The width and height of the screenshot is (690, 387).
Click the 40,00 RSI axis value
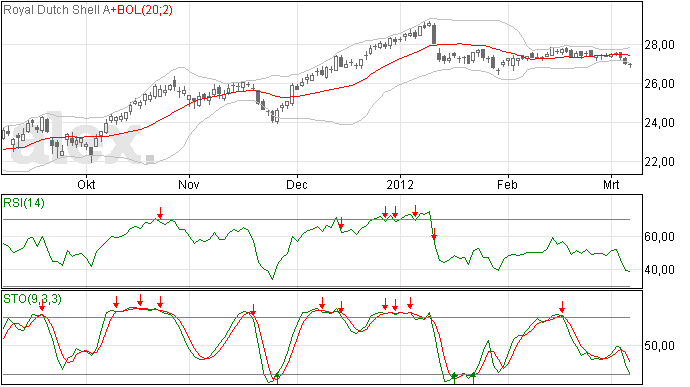tap(659, 269)
